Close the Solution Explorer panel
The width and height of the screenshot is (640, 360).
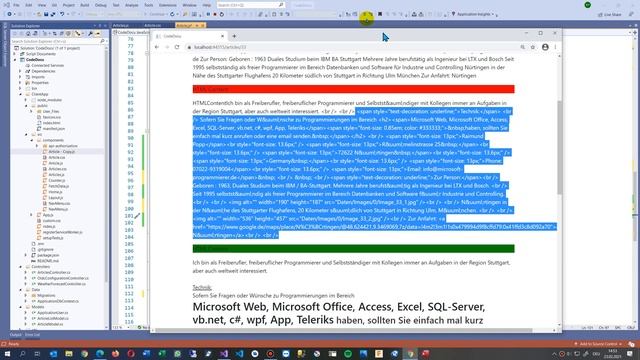pyautogui.click(x=105, y=26)
